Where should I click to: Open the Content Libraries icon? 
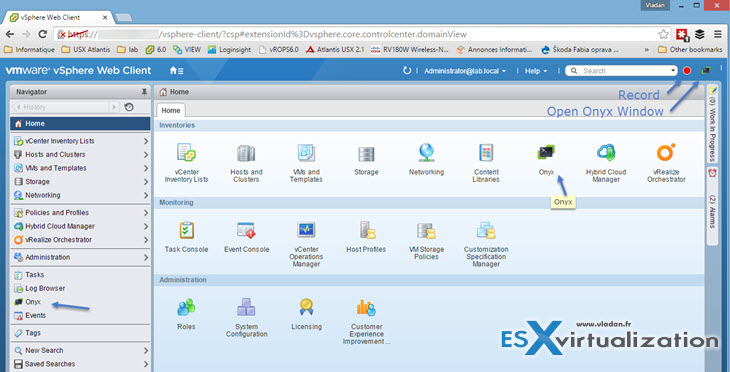point(486,153)
